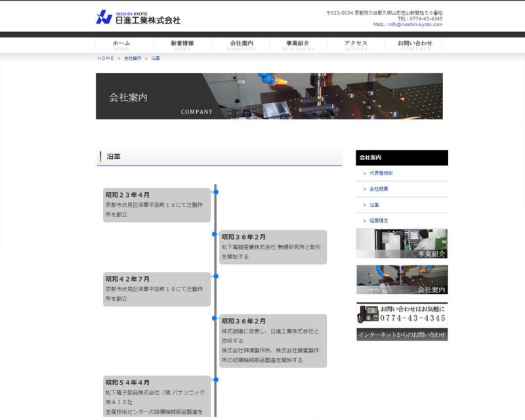
Task: Click 会社案内 in the breadcrumb trail
Action: click(x=133, y=58)
